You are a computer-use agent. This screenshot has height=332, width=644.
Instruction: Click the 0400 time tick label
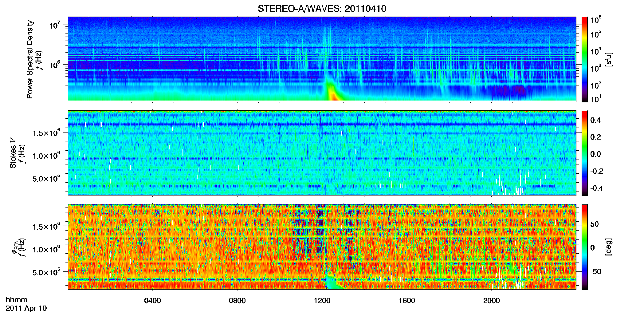[x=152, y=301]
